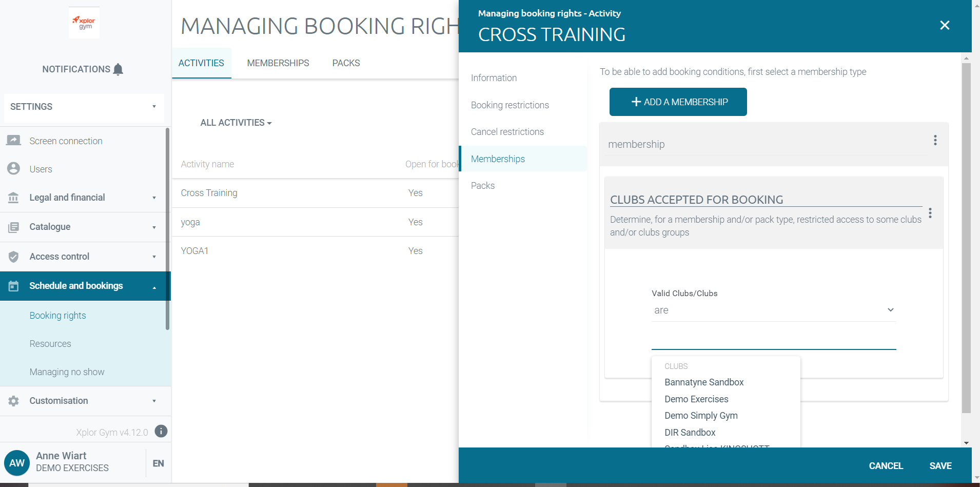This screenshot has height=487, width=980.
Task: Select Demo Exercises club option
Action: (x=696, y=399)
